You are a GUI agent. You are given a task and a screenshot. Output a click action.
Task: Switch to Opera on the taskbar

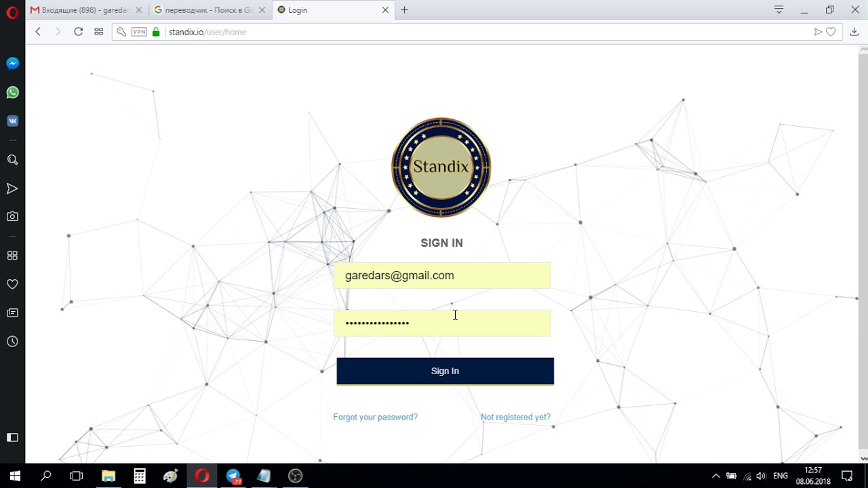[201, 476]
